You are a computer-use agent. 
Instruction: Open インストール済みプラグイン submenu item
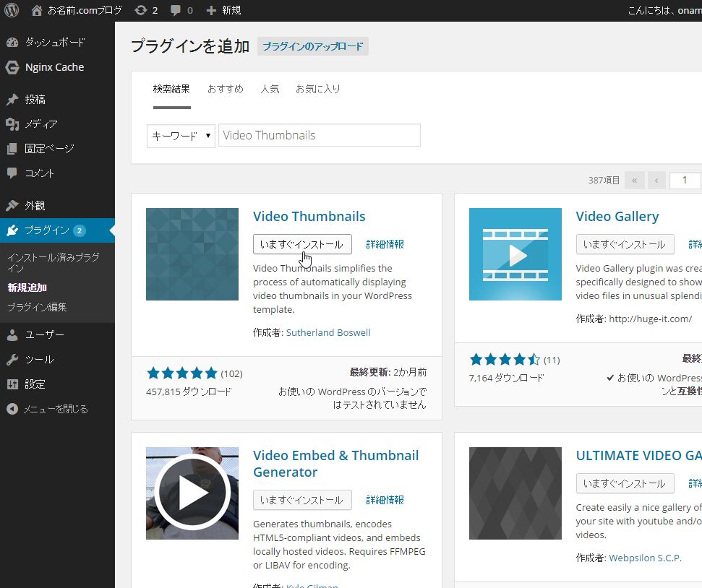(53, 263)
